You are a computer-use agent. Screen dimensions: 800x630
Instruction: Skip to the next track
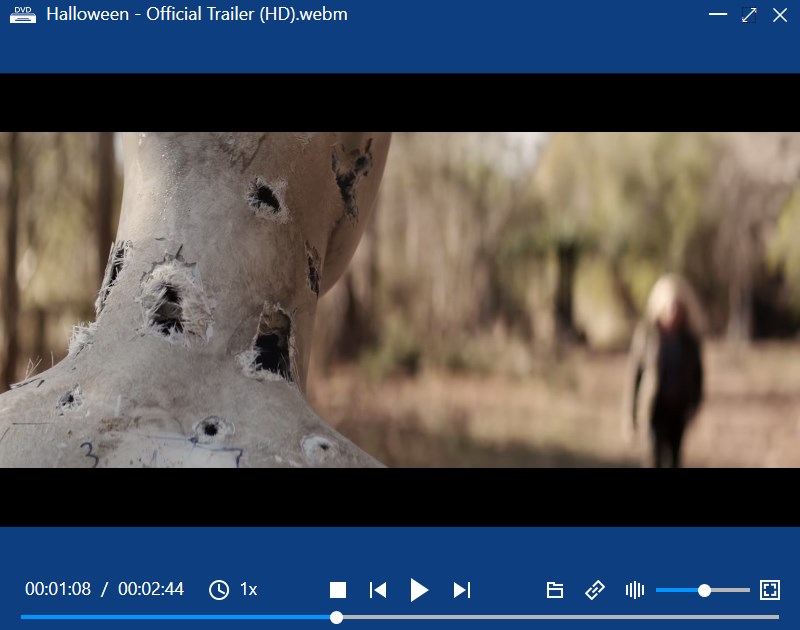(462, 590)
